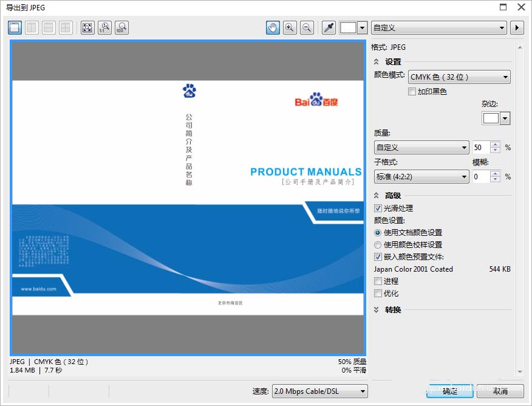532x406 pixels.
Task: Click the 确定 button
Action: (450, 391)
